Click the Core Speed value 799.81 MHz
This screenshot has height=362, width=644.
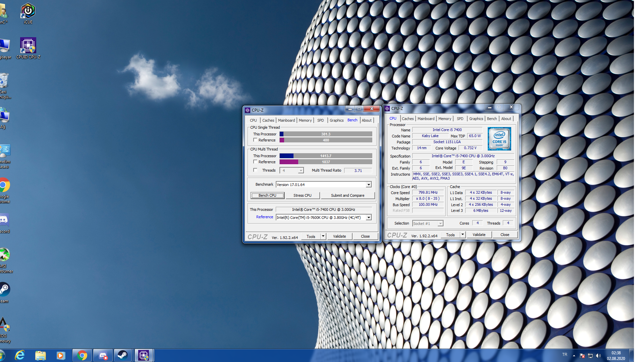click(428, 193)
